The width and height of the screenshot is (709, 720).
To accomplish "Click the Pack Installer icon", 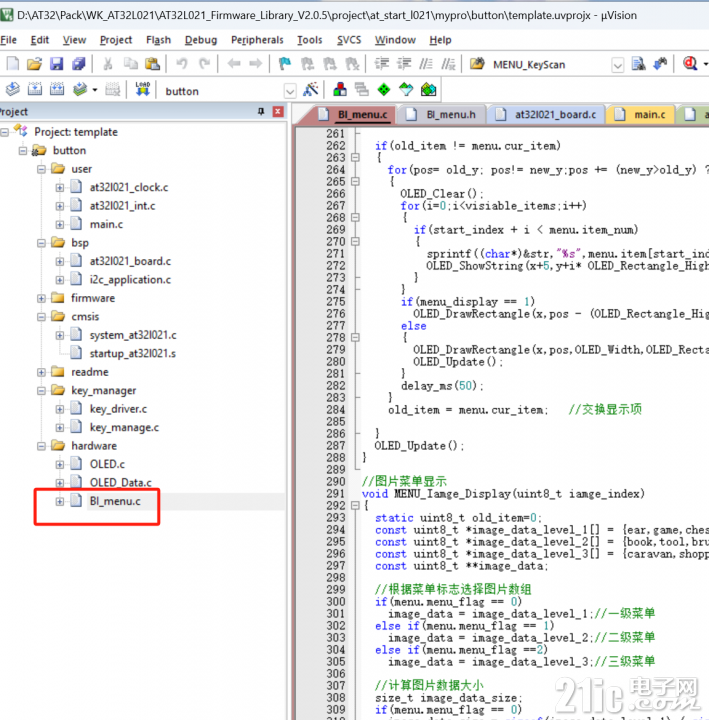I will [428, 90].
